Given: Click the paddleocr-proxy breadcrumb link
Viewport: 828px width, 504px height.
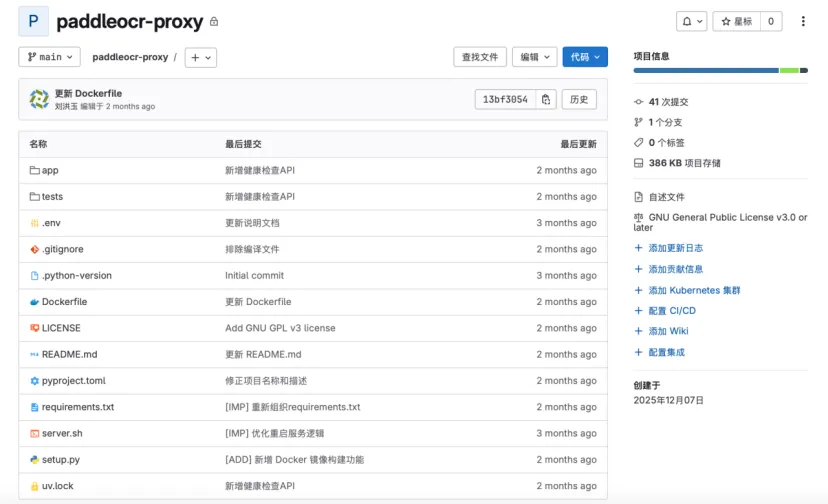Looking at the screenshot, I should pyautogui.click(x=130, y=57).
